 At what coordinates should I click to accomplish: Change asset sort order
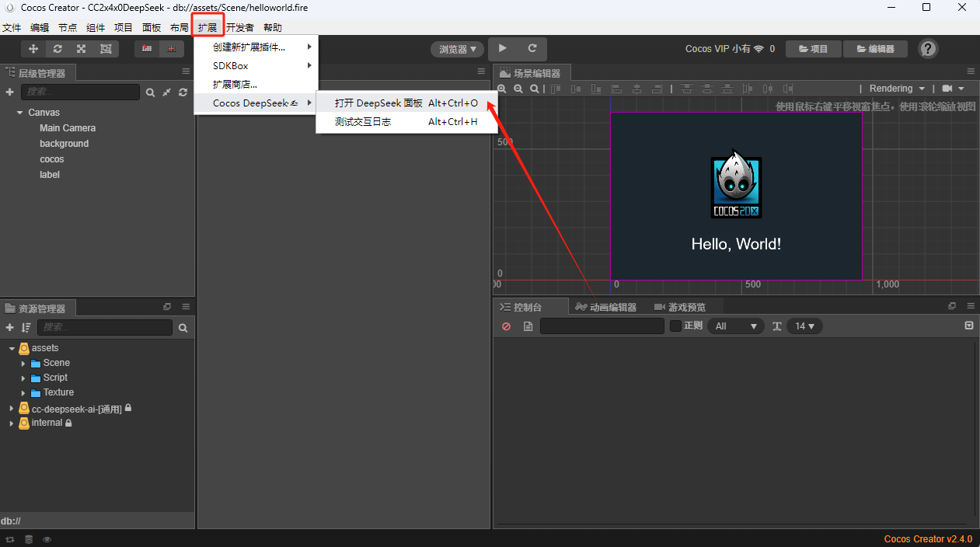coord(26,328)
